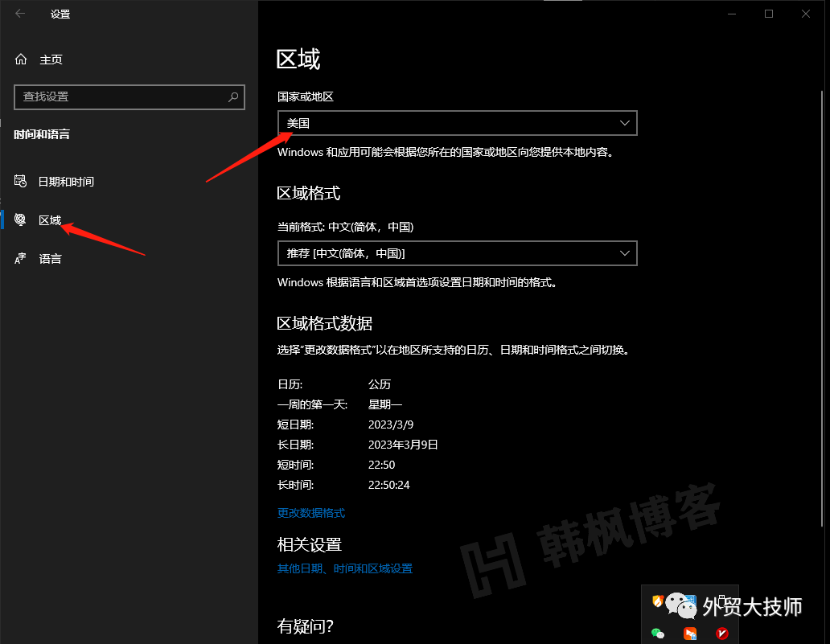Click the globe icon next to 区域

pyautogui.click(x=20, y=219)
